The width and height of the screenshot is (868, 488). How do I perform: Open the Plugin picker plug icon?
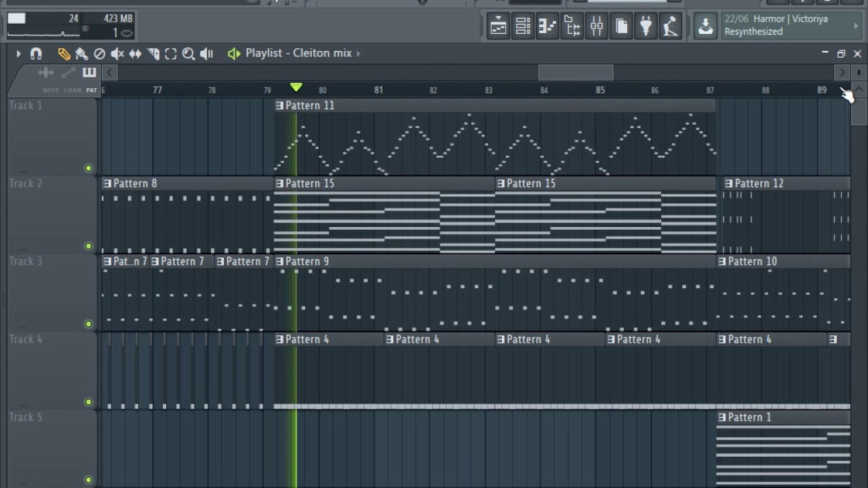click(646, 26)
